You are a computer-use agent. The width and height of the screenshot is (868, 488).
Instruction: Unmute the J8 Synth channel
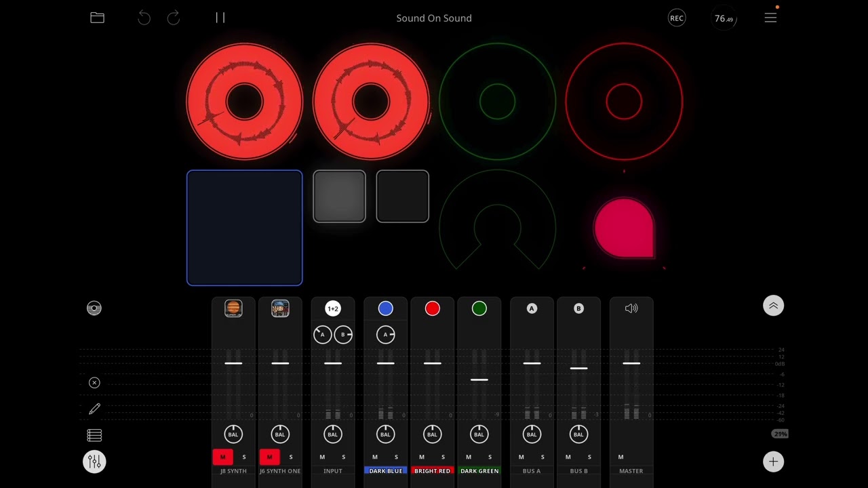[x=222, y=457]
